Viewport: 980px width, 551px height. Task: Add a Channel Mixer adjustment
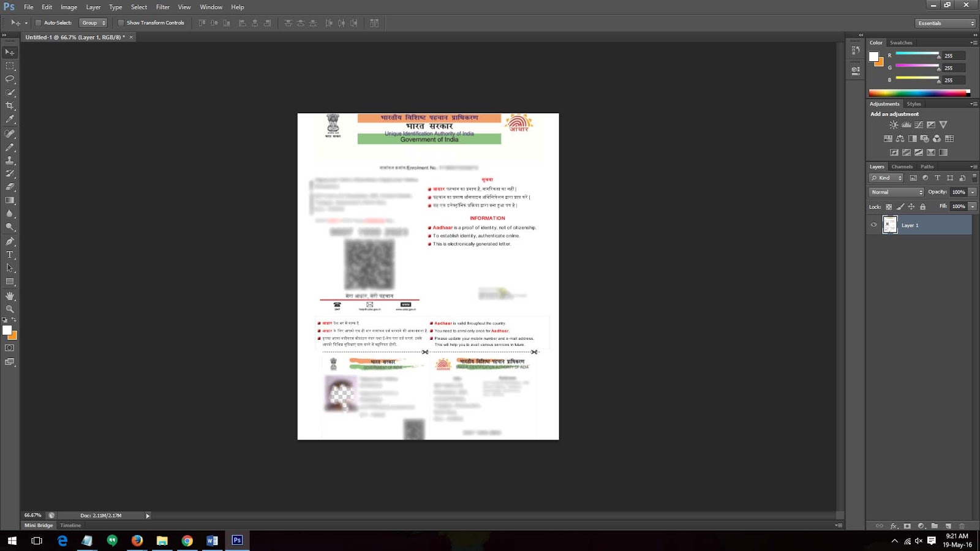937,138
